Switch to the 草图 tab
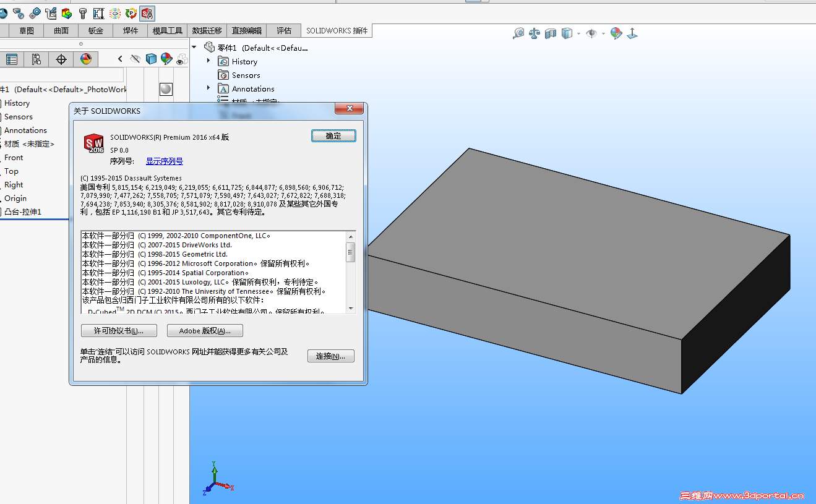This screenshot has height=504, width=816. tap(27, 31)
